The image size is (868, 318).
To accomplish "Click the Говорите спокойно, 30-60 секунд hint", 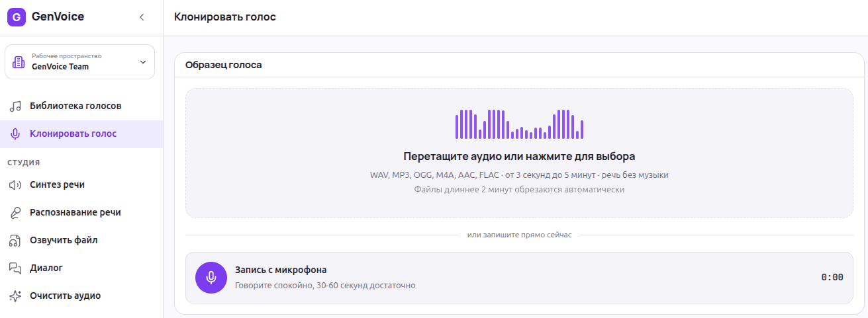I will (325, 286).
